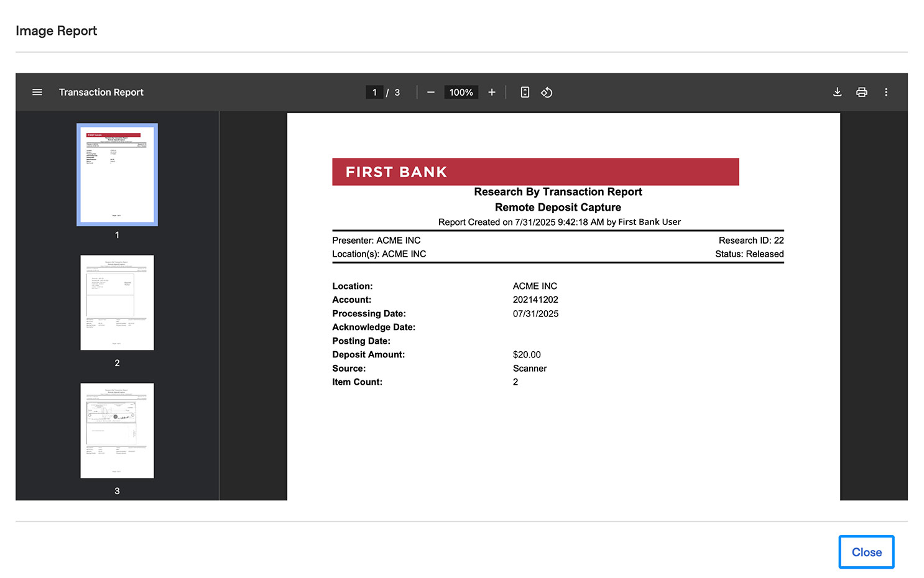Click the account number 202141202
Screen dimensions: 924x578
(535, 300)
